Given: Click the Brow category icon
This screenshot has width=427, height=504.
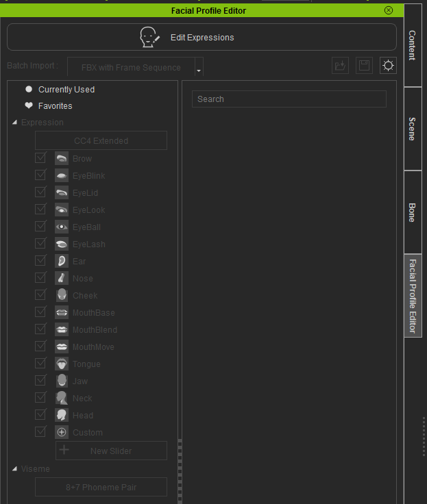Looking at the screenshot, I should [x=62, y=158].
